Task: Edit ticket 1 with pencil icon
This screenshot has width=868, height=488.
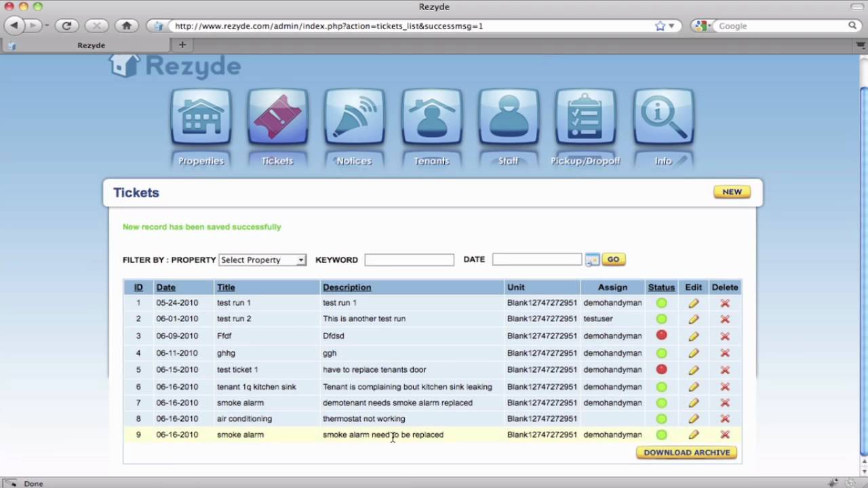Action: click(x=693, y=303)
